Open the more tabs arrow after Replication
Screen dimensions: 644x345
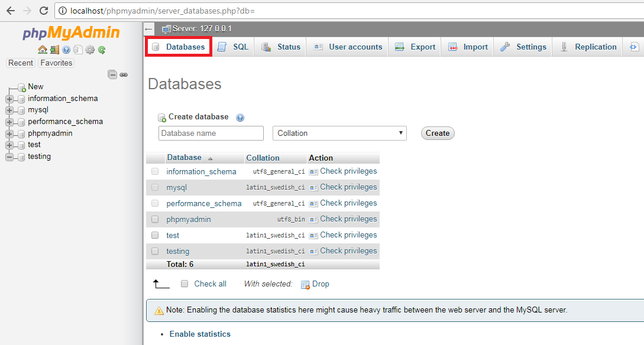click(633, 47)
